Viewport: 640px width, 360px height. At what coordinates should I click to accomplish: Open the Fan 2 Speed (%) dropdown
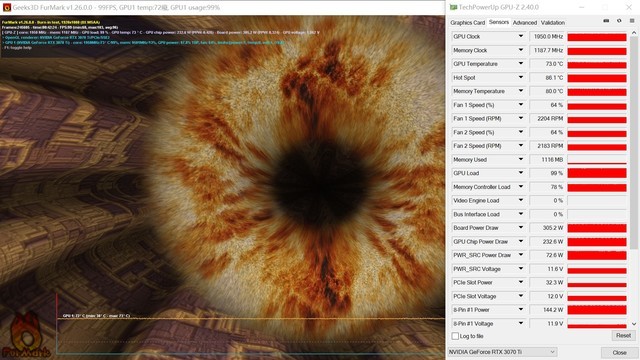521,132
